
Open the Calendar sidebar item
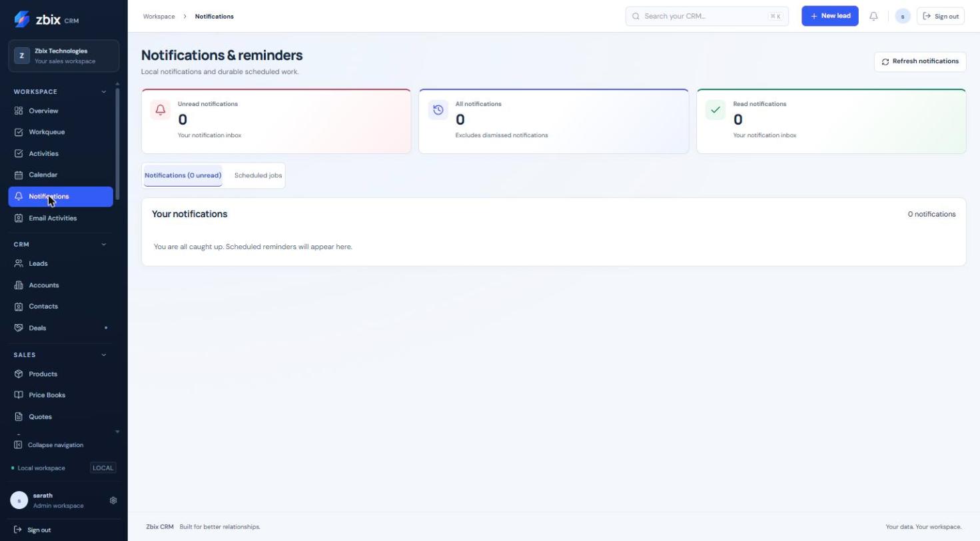pos(61,175)
